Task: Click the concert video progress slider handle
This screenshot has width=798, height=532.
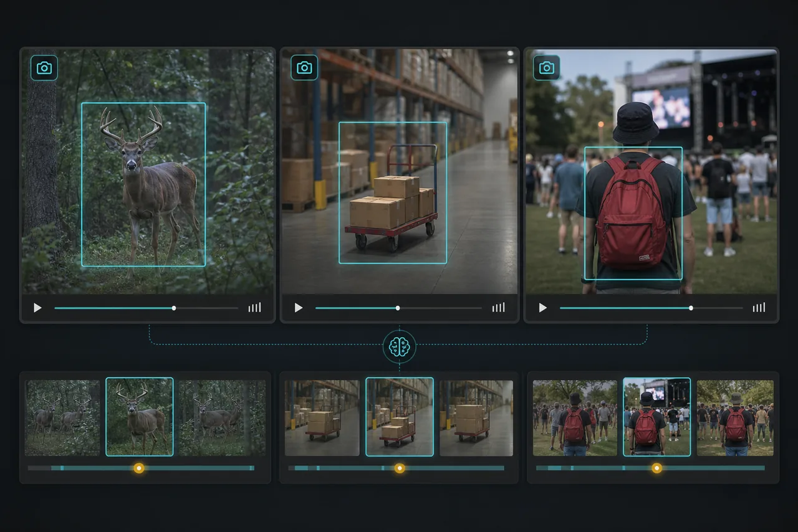Action: (x=691, y=308)
